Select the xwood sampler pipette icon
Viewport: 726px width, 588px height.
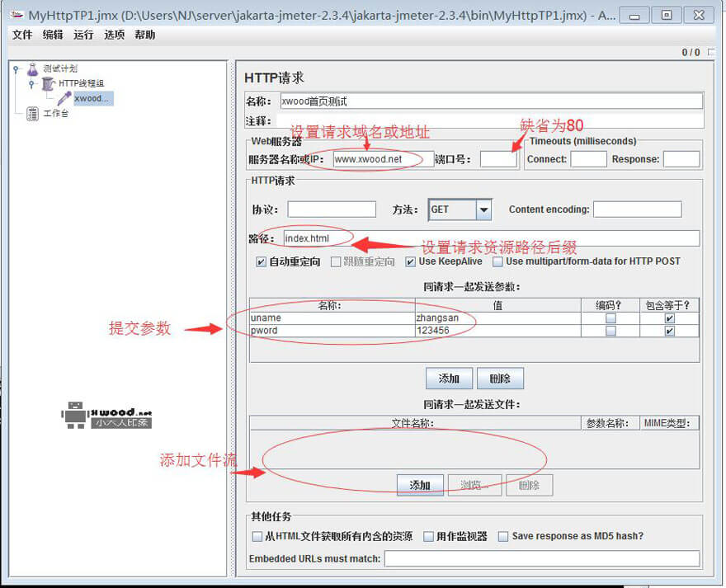point(64,98)
